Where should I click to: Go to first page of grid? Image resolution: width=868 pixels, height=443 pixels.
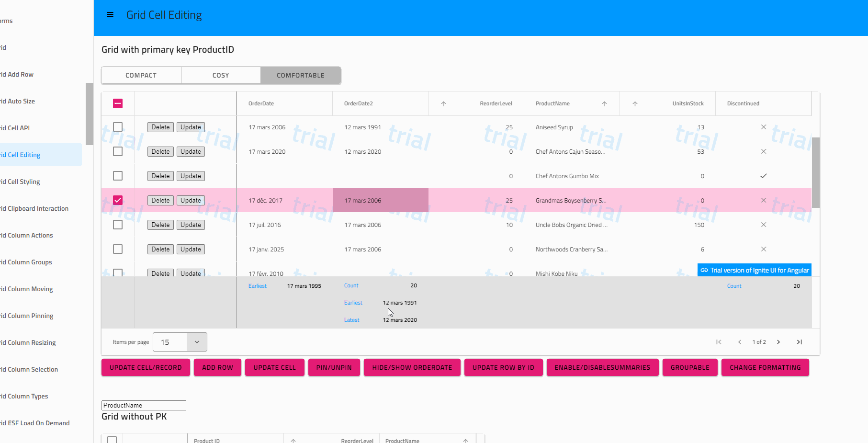719,342
